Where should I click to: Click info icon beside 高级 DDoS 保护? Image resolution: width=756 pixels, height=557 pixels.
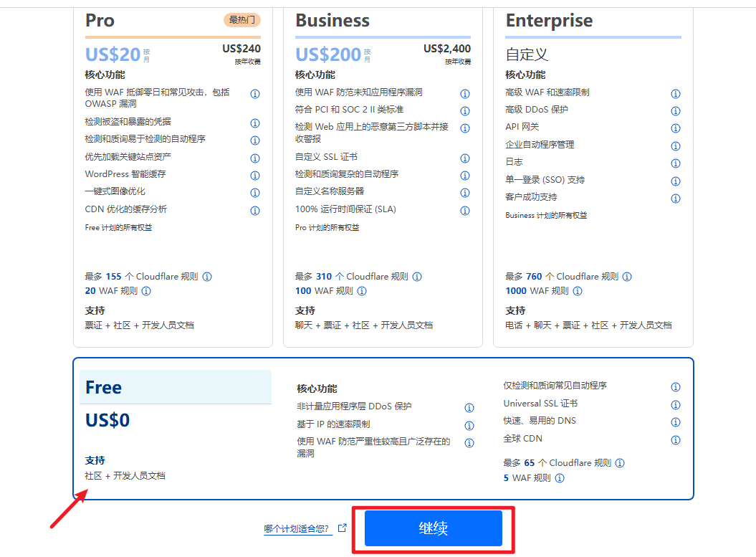coord(675,111)
